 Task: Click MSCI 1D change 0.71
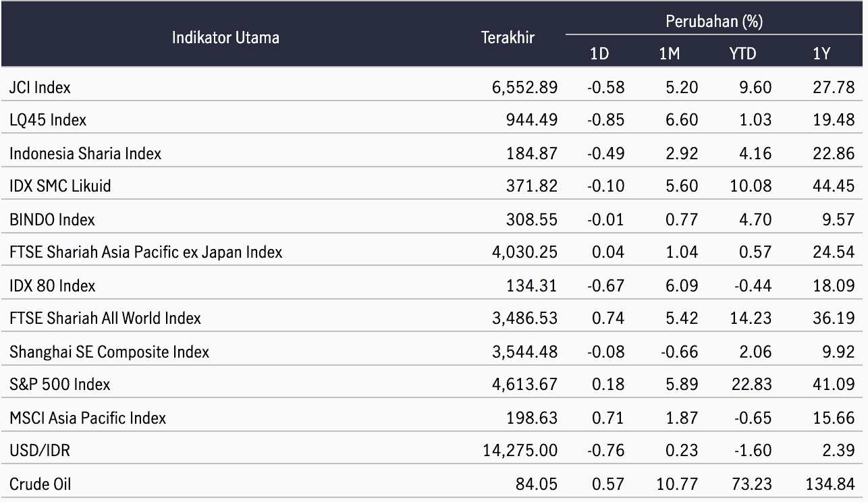609,418
